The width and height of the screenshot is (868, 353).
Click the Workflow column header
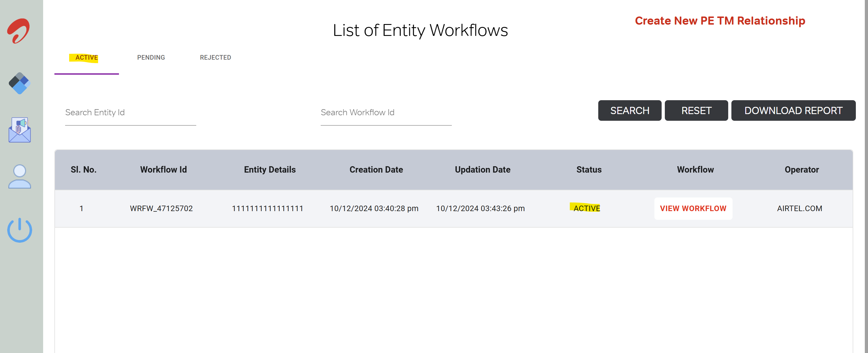[695, 170]
